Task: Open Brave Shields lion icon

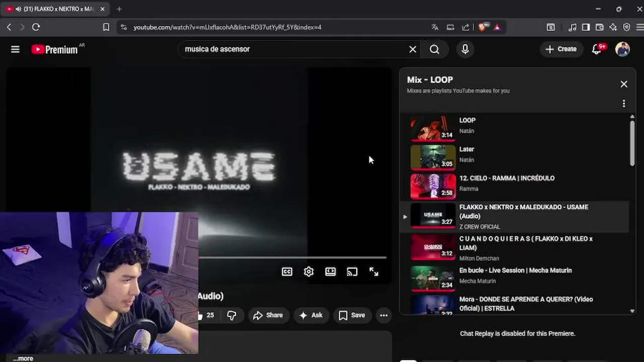Action: click(483, 27)
